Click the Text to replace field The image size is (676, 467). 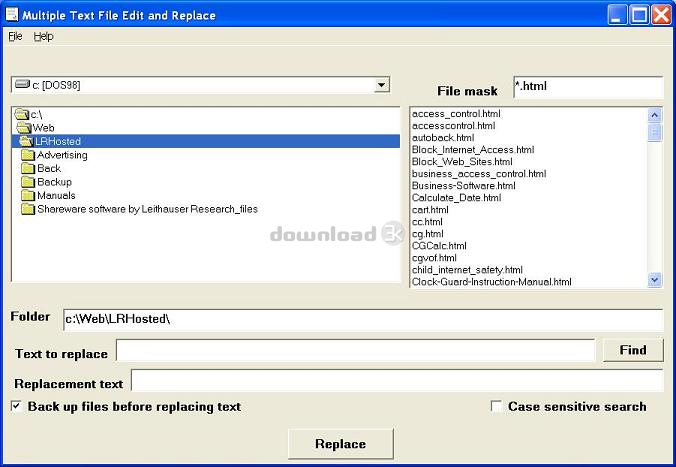tap(355, 350)
